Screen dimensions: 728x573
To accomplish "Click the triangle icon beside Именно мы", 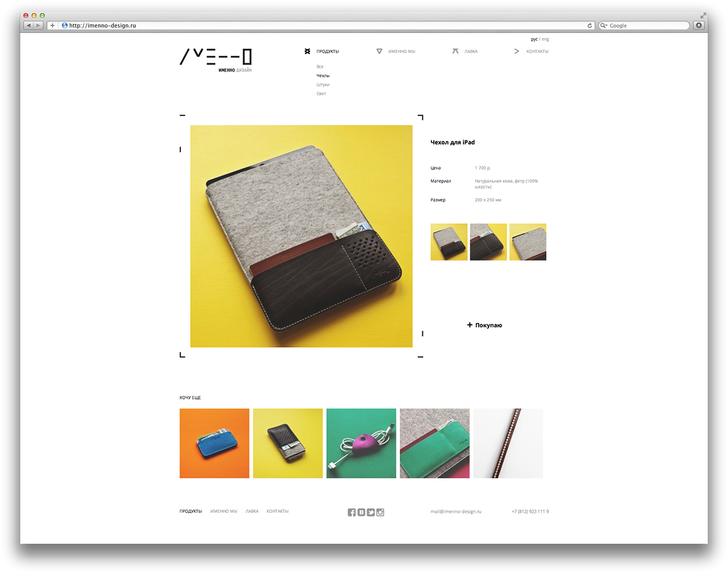I will point(379,52).
